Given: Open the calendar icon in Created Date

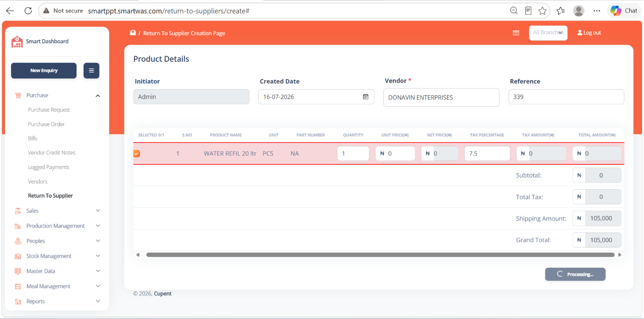Looking at the screenshot, I should pyautogui.click(x=366, y=97).
